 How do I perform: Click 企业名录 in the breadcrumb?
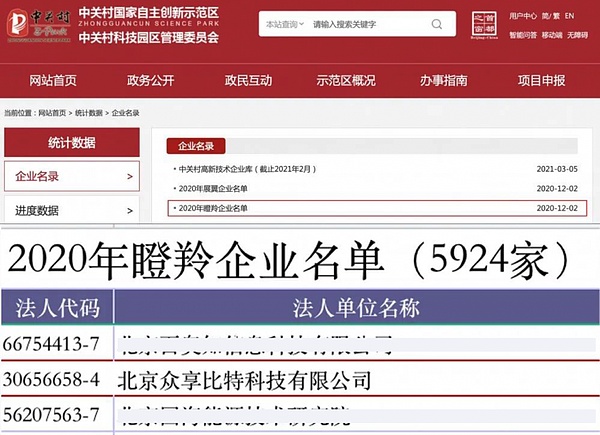coord(126,113)
